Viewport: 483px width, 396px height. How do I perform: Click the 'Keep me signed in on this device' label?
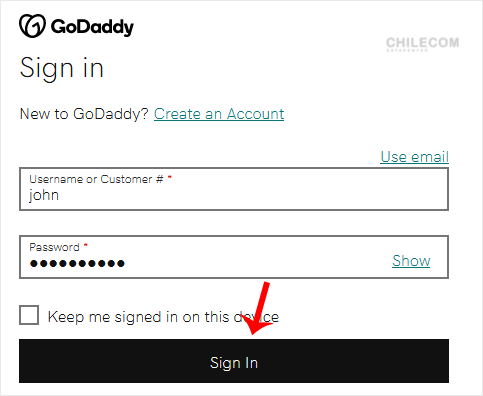pos(163,317)
